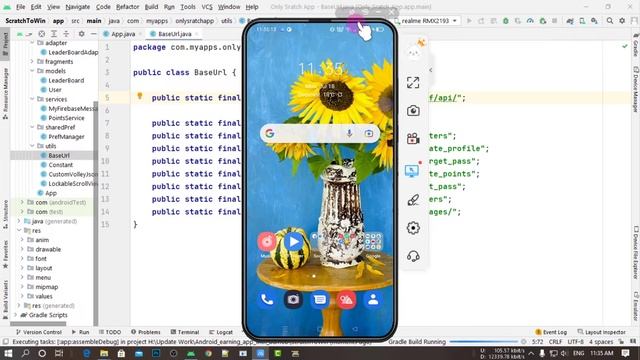The image size is (640, 360).
Task: Start recording with the video camera icon
Action: coord(413,139)
